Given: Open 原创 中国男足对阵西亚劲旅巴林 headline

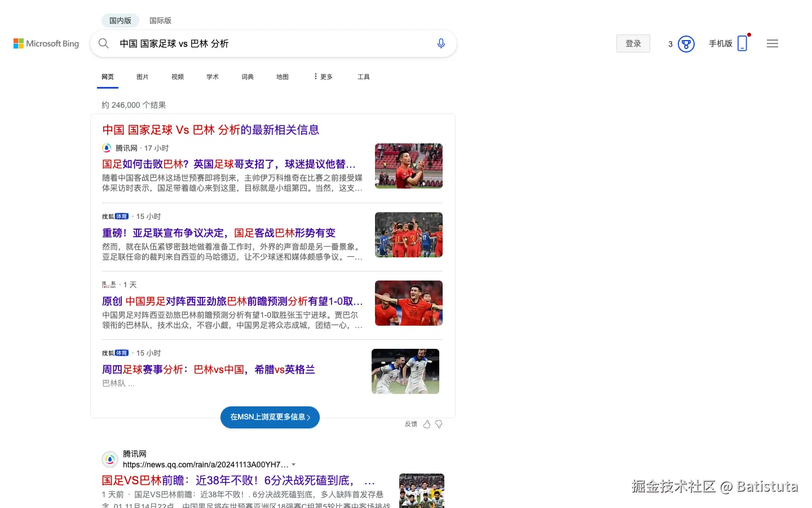Looking at the screenshot, I should (232, 301).
